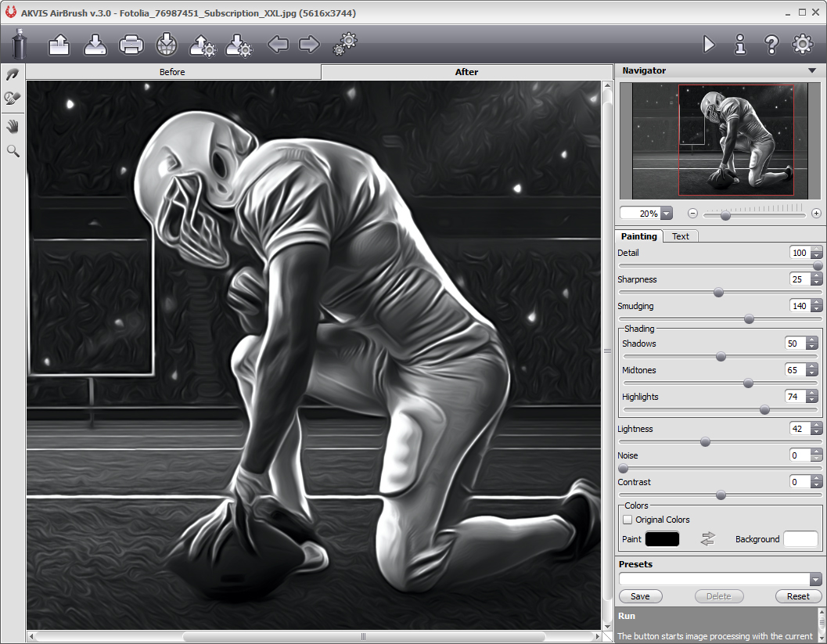Start processing with the Run button
This screenshot has width=827, height=644.
[709, 45]
